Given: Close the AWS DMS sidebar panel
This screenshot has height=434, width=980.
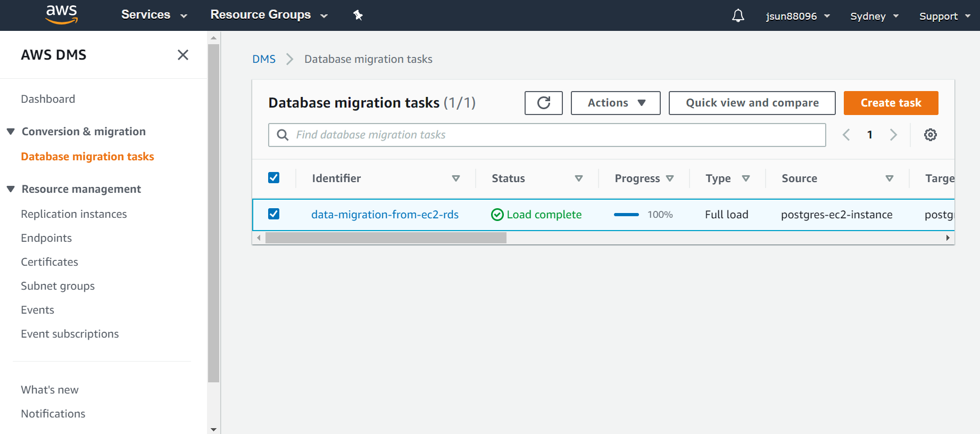Looking at the screenshot, I should [x=182, y=55].
